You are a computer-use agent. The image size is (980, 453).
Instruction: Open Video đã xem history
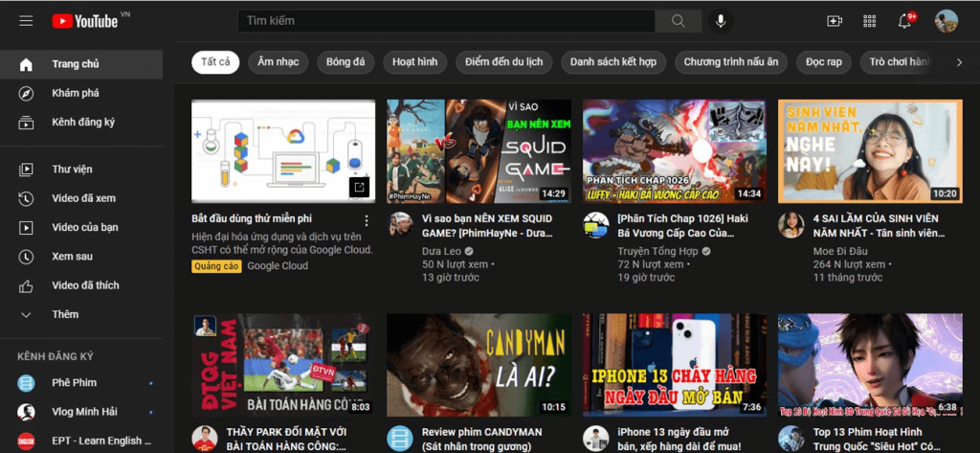click(81, 198)
